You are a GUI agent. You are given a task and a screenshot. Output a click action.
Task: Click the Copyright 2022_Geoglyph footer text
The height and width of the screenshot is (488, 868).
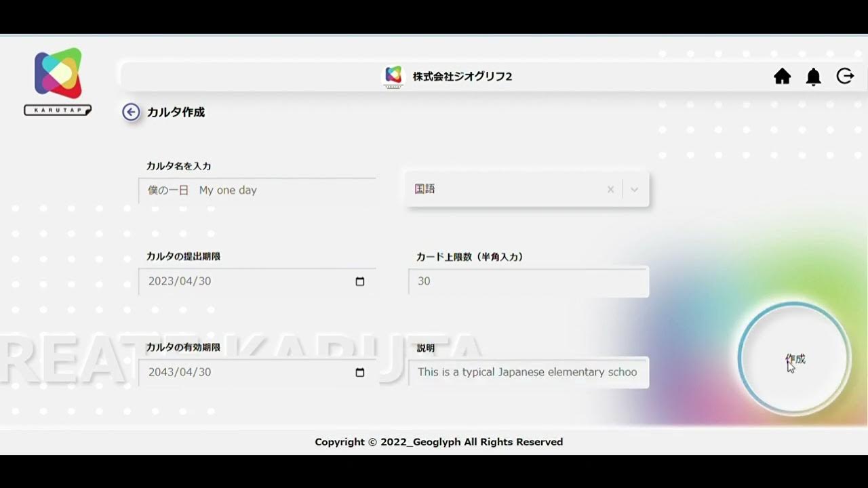point(439,442)
